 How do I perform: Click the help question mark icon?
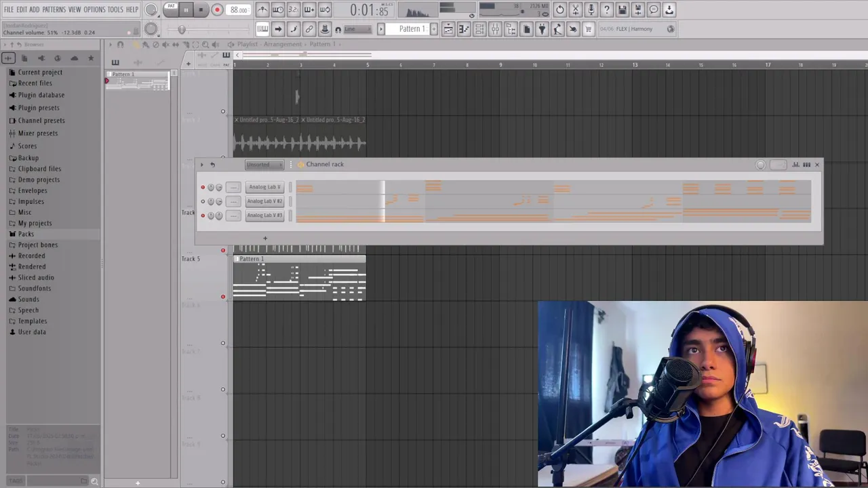coord(607,9)
